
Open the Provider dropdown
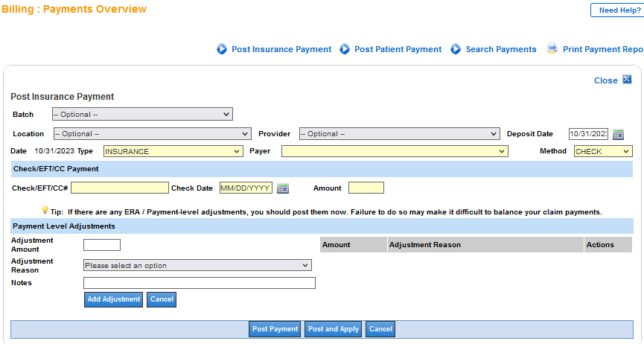pyautogui.click(x=399, y=134)
